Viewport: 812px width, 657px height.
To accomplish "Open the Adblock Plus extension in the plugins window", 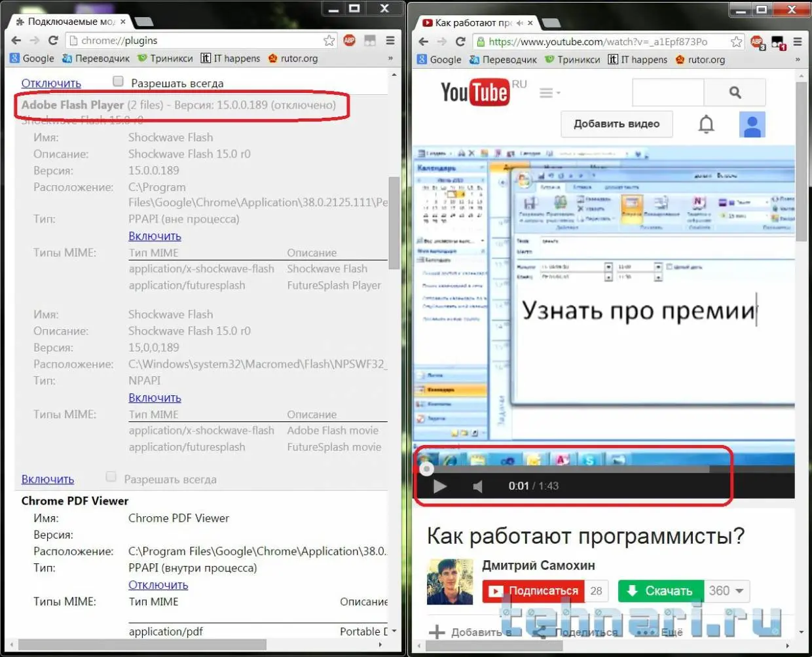I will [350, 41].
